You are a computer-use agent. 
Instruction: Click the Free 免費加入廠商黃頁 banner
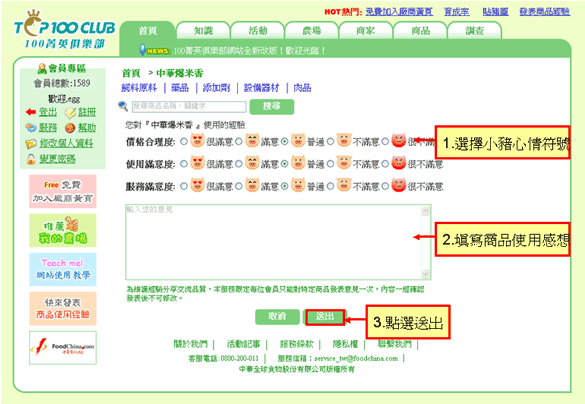click(x=63, y=191)
